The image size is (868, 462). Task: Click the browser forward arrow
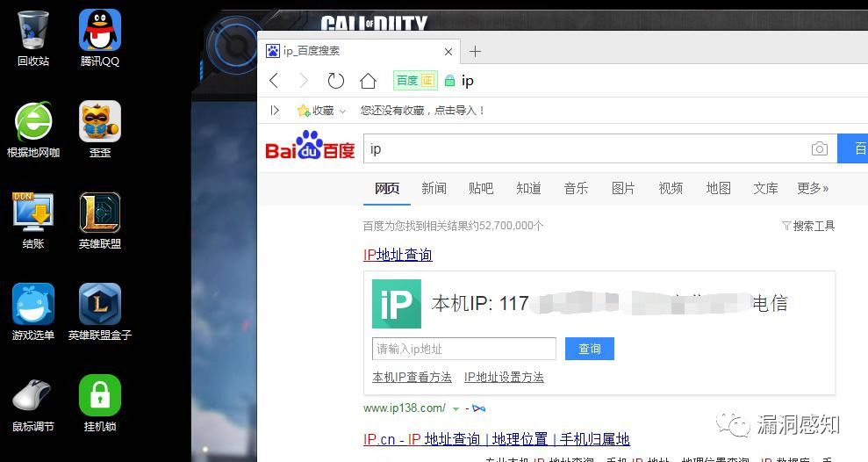304,81
